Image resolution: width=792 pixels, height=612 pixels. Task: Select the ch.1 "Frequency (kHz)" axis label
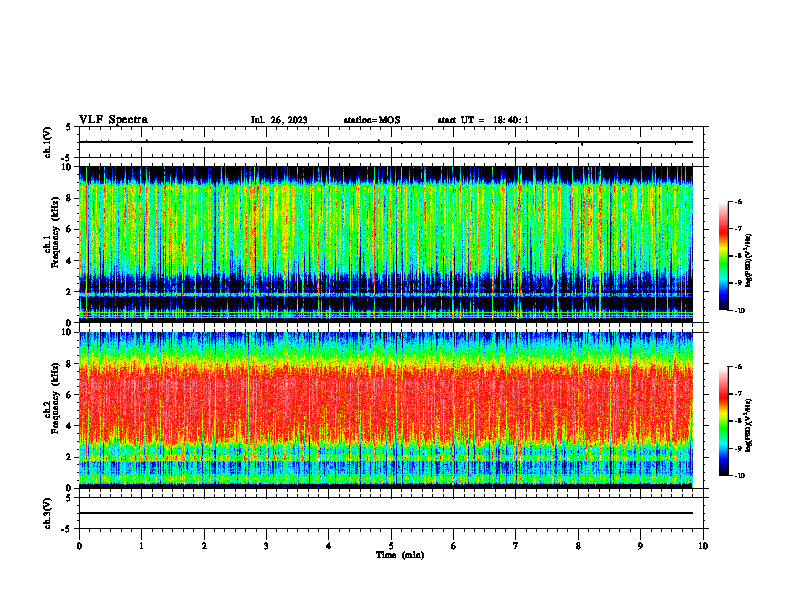(55, 232)
